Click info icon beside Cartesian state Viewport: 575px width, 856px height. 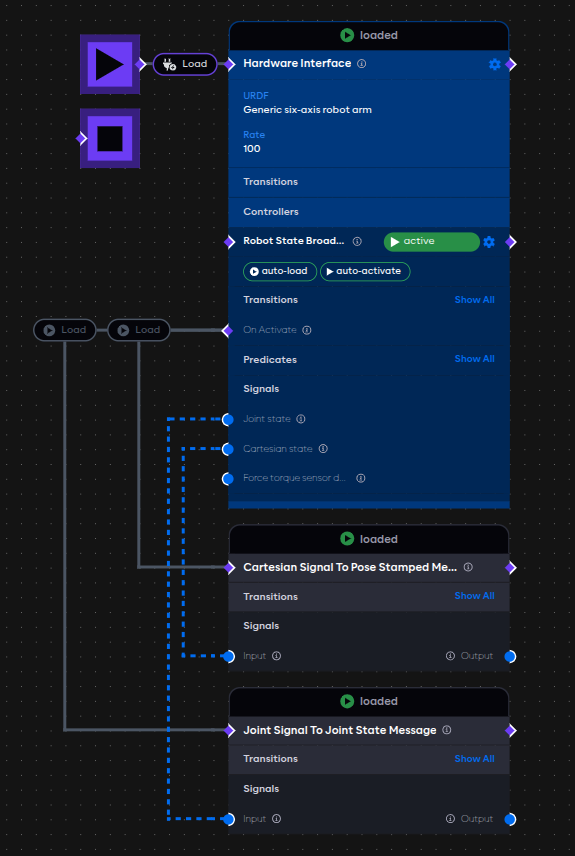[x=323, y=449]
